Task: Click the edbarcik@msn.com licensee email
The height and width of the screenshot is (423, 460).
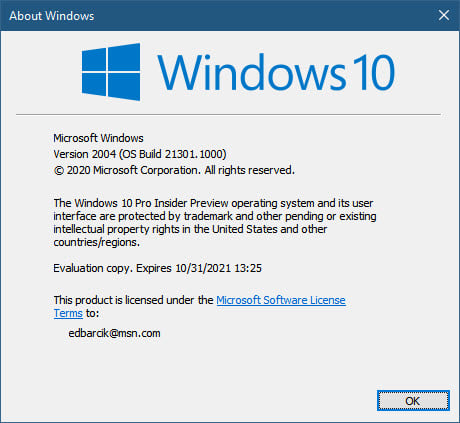Action: (114, 333)
